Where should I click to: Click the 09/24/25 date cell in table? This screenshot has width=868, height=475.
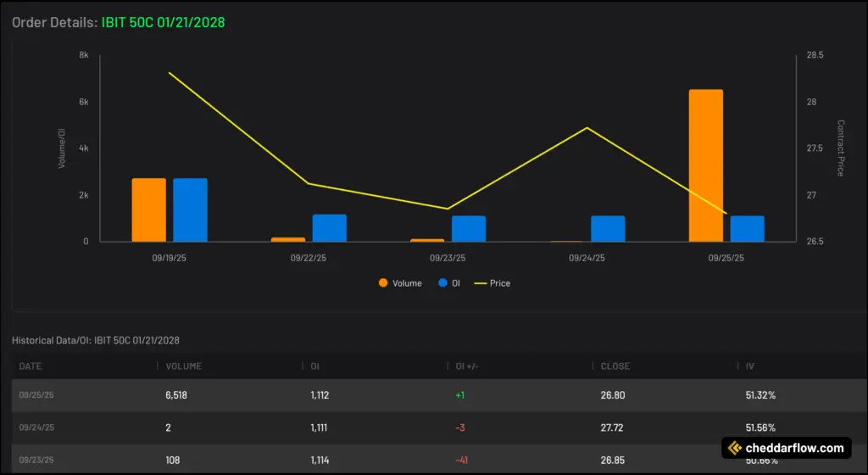click(36, 427)
